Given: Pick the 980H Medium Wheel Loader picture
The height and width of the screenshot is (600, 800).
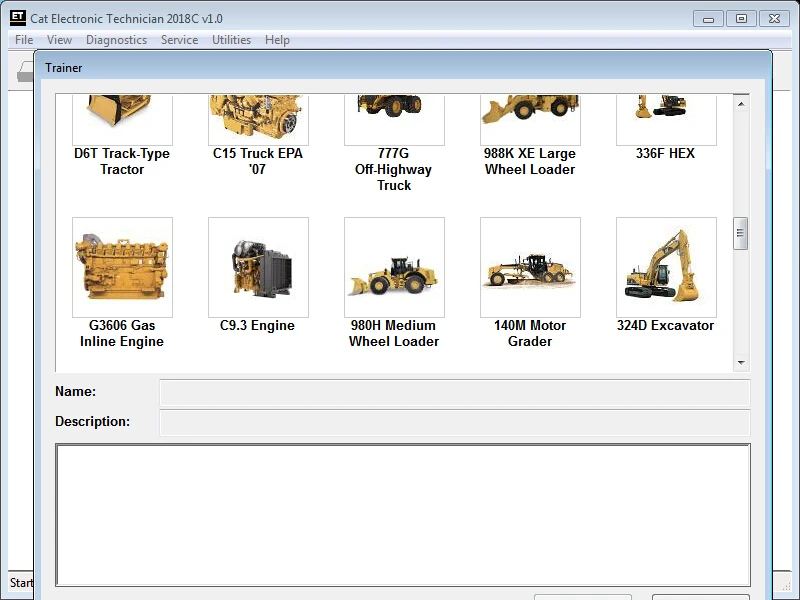Looking at the screenshot, I should tap(394, 267).
